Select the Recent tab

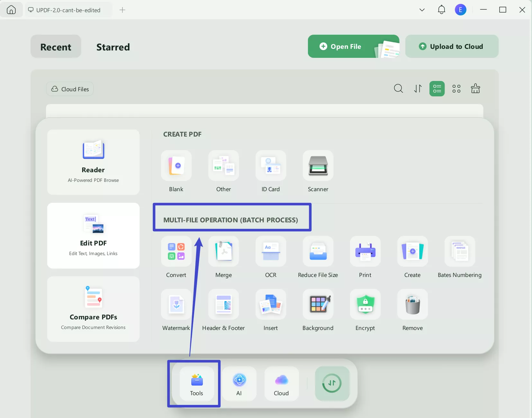56,47
